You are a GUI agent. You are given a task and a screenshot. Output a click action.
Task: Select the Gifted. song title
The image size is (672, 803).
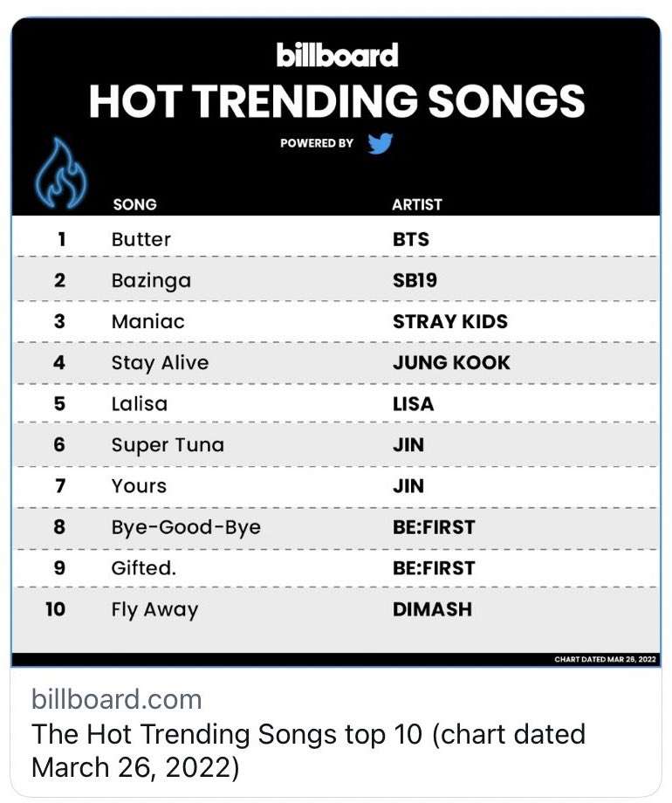click(x=143, y=568)
